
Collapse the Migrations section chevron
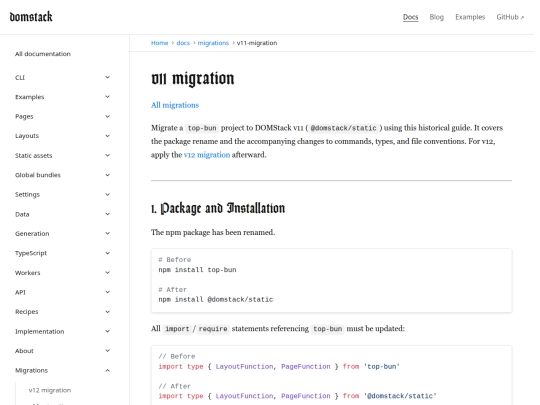[107, 370]
